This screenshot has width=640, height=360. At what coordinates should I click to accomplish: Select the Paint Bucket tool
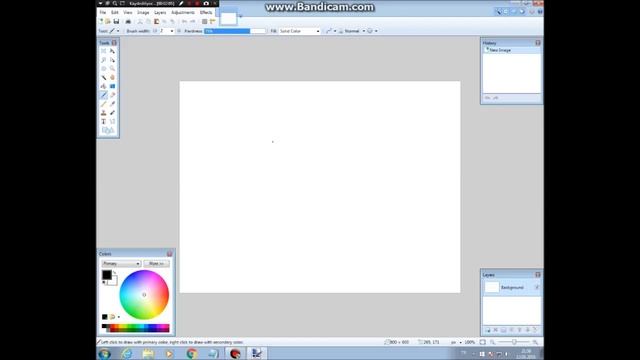104,86
